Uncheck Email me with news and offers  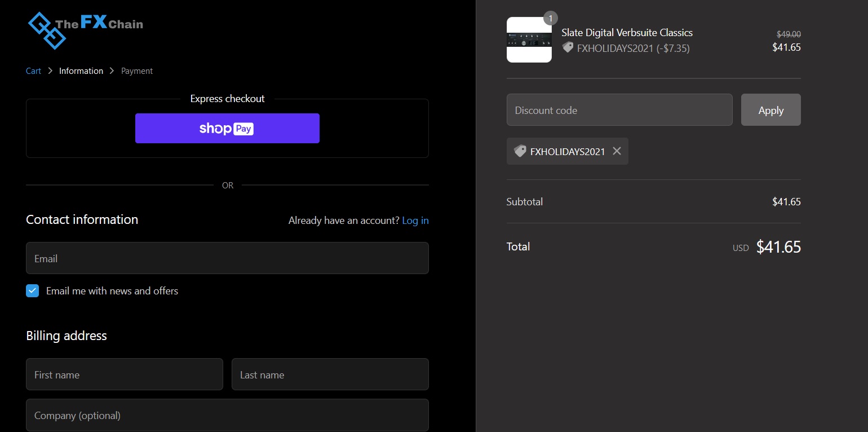pos(33,291)
